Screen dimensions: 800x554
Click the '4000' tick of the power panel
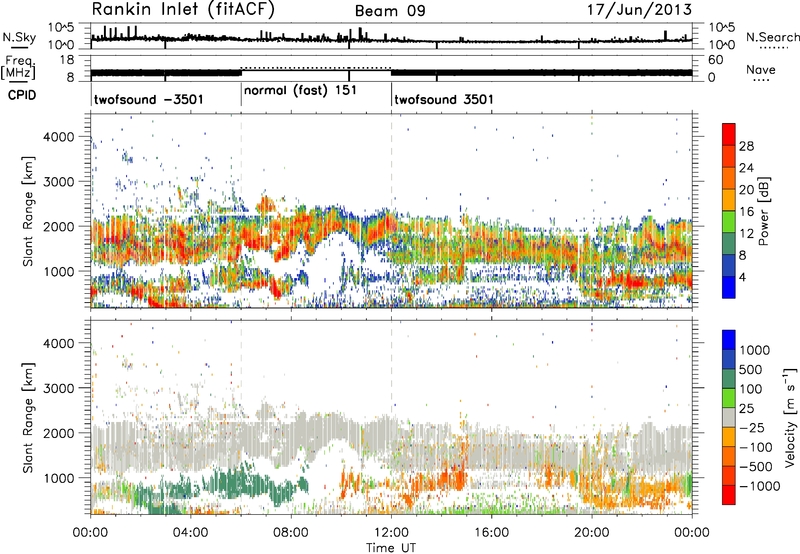coord(59,137)
